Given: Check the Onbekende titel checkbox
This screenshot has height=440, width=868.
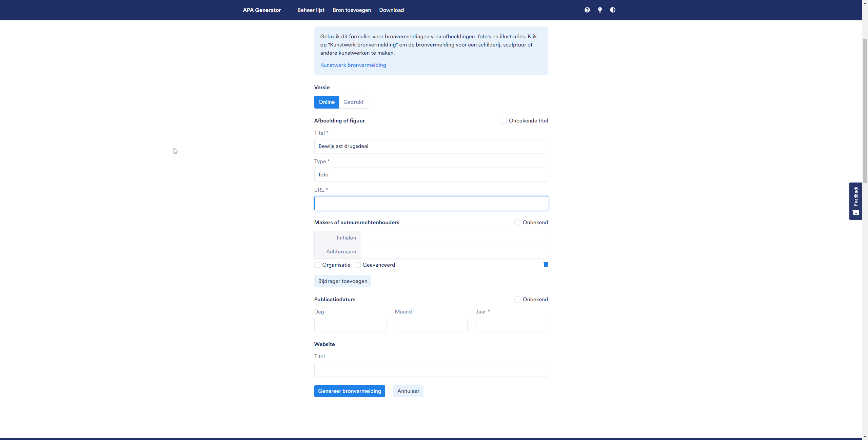Looking at the screenshot, I should point(504,121).
